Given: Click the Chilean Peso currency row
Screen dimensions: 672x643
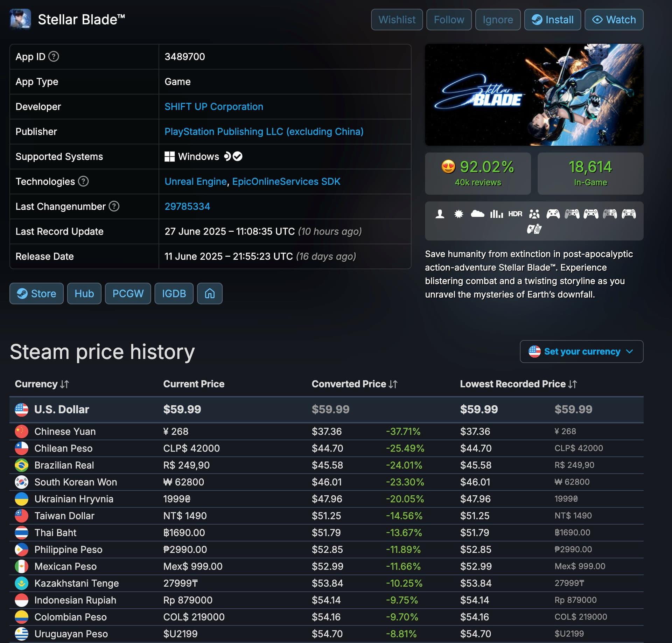Looking at the screenshot, I should point(326,448).
